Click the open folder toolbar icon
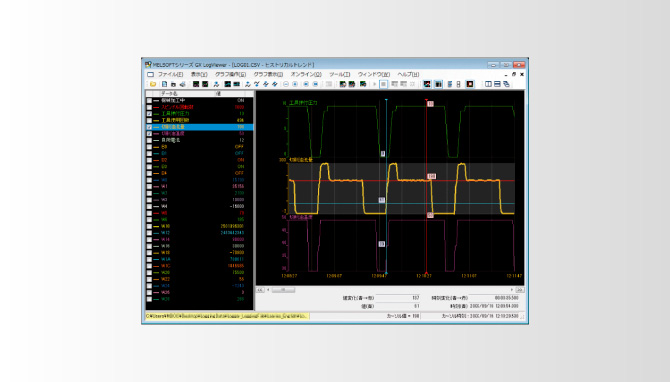This screenshot has width=670, height=382. click(153, 84)
